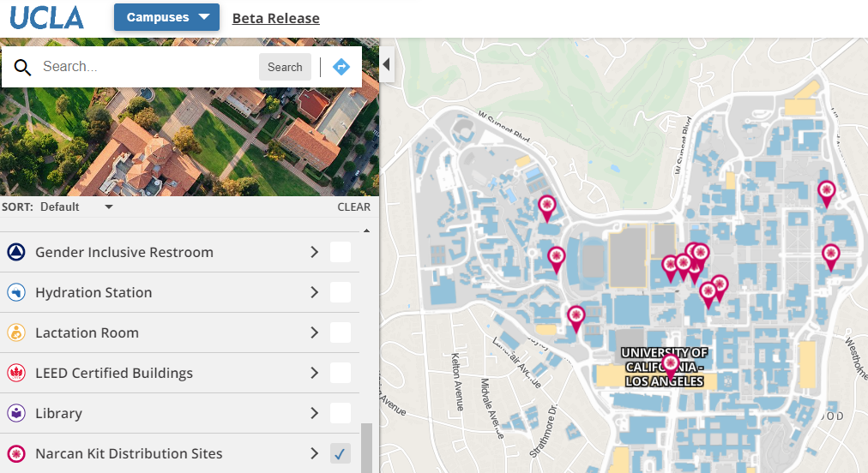Select the LEED Certified Buildings list item
This screenshot has width=868, height=473.
pos(114,373)
